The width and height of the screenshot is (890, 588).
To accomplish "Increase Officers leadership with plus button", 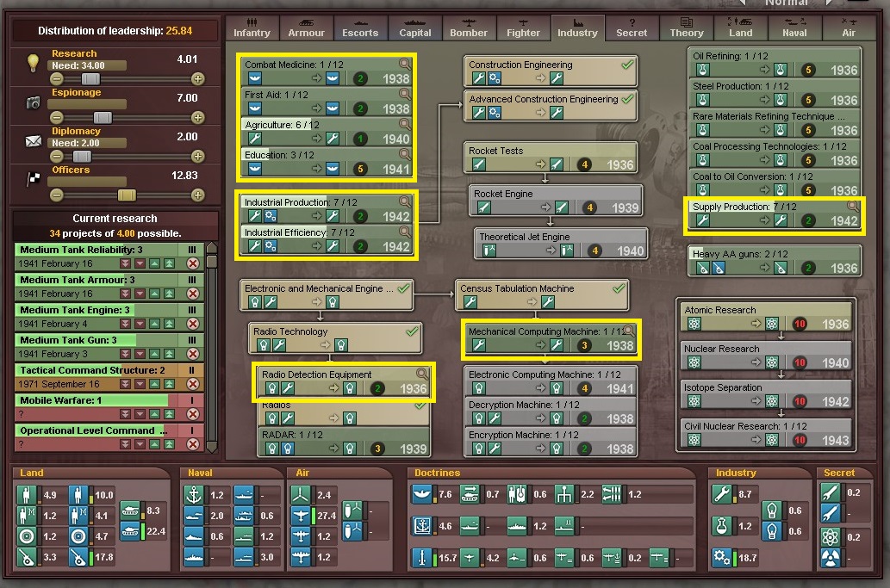I will (x=197, y=195).
